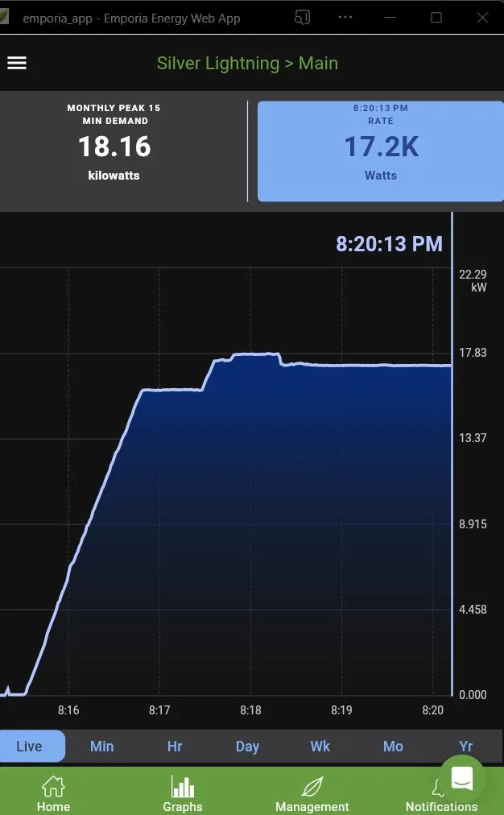This screenshot has height=815, width=504.
Task: Open the chat support bubble
Action: point(462,778)
